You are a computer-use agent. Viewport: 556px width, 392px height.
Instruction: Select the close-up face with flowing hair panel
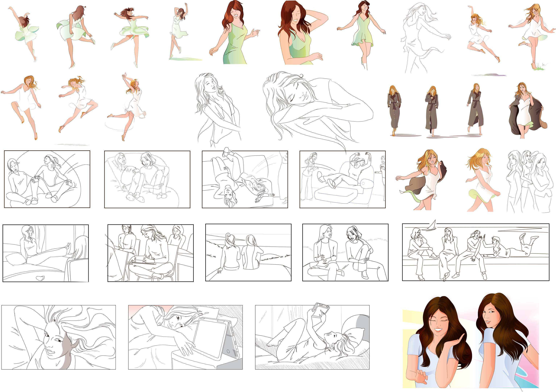click(58, 337)
